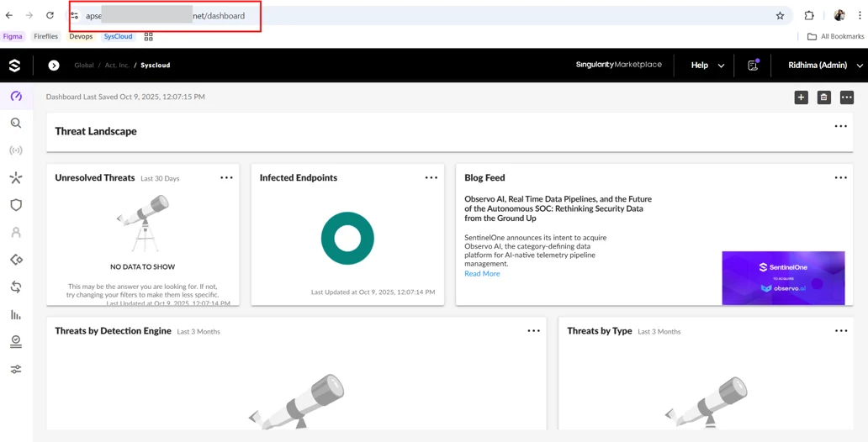This screenshot has height=442, width=868.
Task: Click Last 3 Months beside Threats by Type
Action: pyautogui.click(x=659, y=331)
